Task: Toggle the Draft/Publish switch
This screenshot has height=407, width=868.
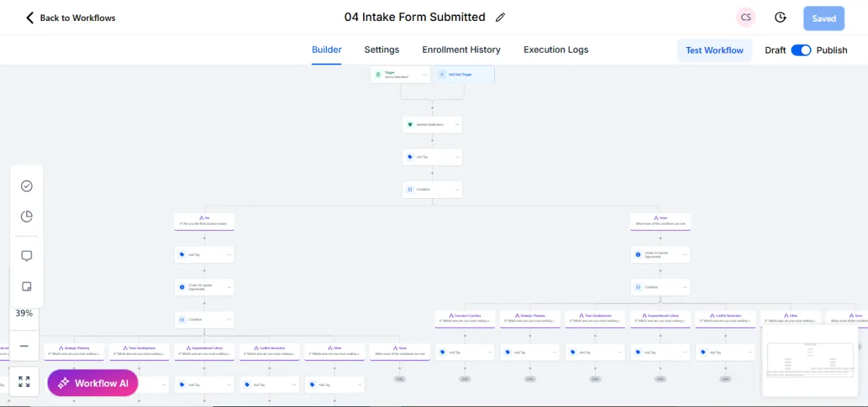Action: (x=801, y=50)
